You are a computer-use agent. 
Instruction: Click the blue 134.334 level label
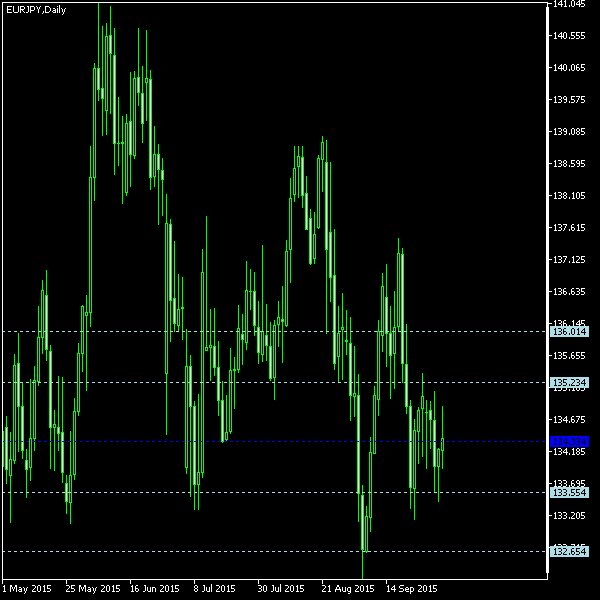point(569,442)
